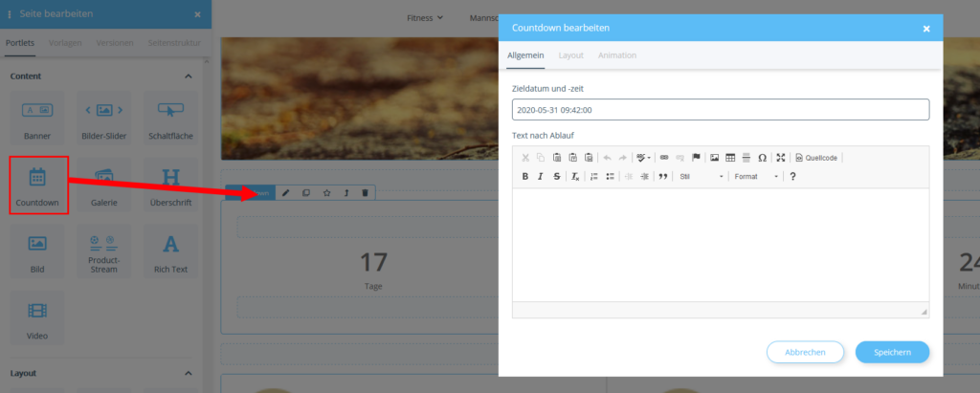The image size is (980, 393).
Task: Toggle bold formatting
Action: pos(525,177)
